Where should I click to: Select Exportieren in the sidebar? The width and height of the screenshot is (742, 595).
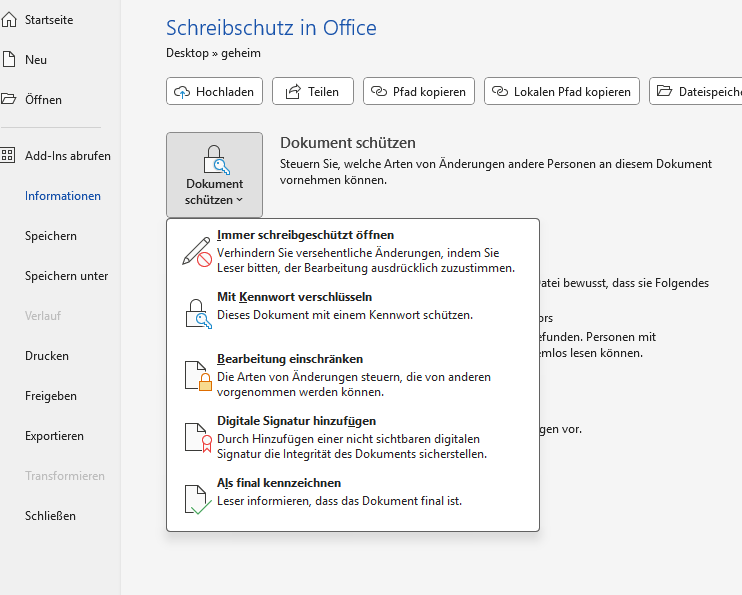[x=54, y=436]
